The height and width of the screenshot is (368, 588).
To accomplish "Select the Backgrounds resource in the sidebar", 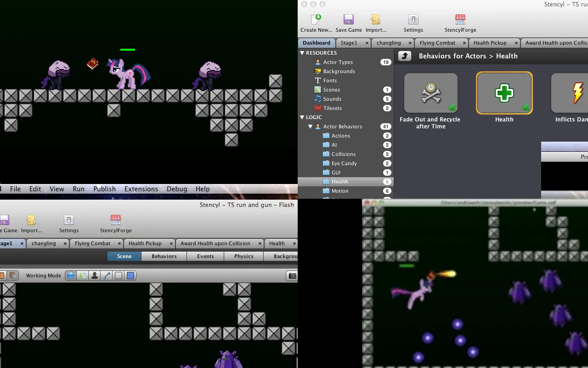I will click(339, 71).
